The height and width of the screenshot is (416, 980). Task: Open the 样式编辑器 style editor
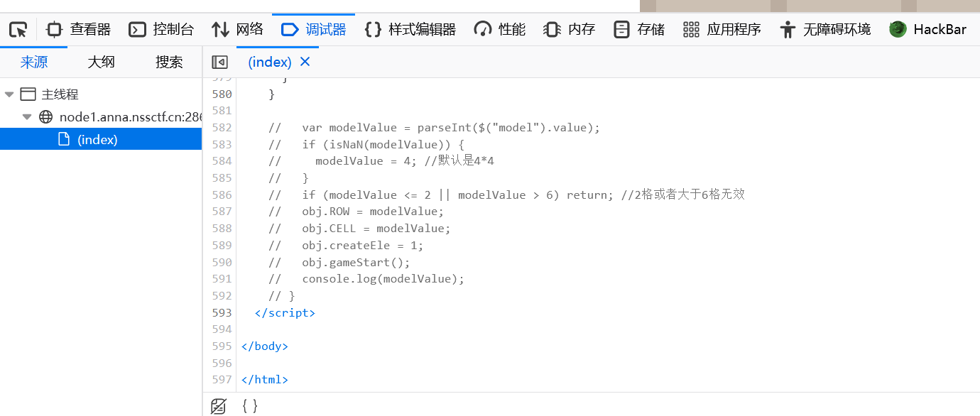[410, 30]
